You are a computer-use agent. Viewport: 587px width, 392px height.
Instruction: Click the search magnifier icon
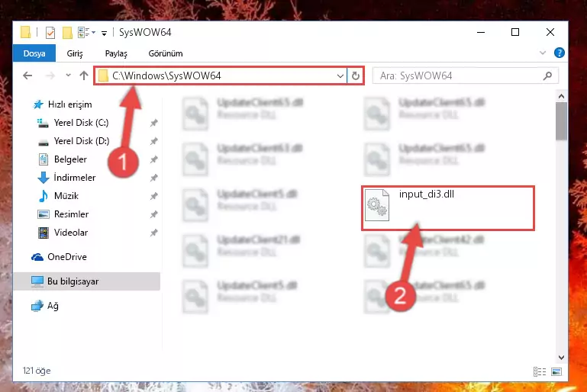click(x=547, y=76)
